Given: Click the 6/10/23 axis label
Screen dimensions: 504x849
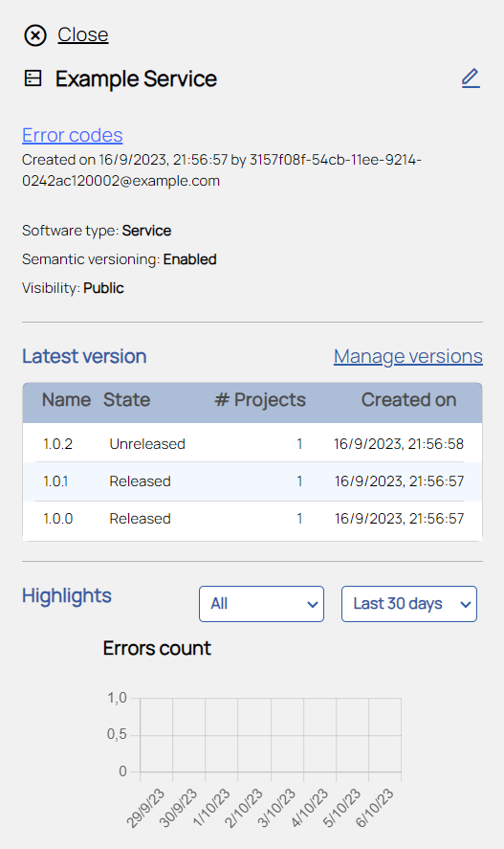Looking at the screenshot, I should 374,809.
